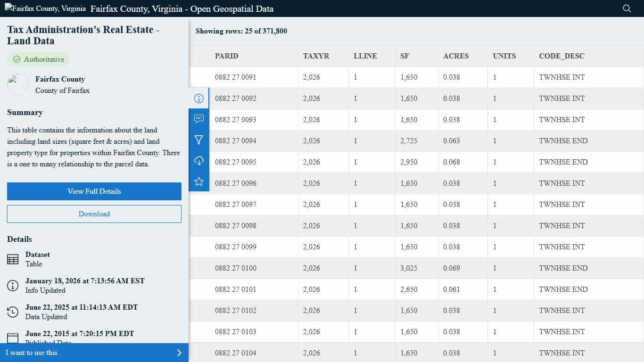The width and height of the screenshot is (644, 362).
Task: Click the Download button
Action: (94, 214)
